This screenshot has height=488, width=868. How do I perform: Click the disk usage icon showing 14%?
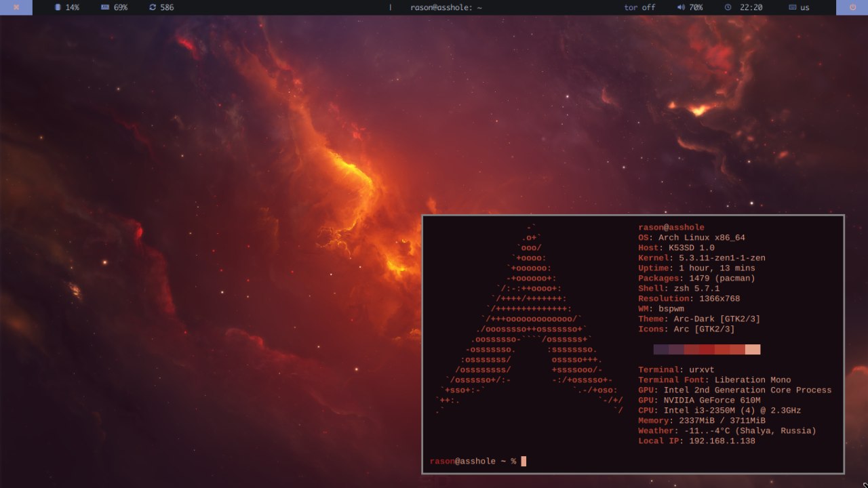tap(57, 7)
